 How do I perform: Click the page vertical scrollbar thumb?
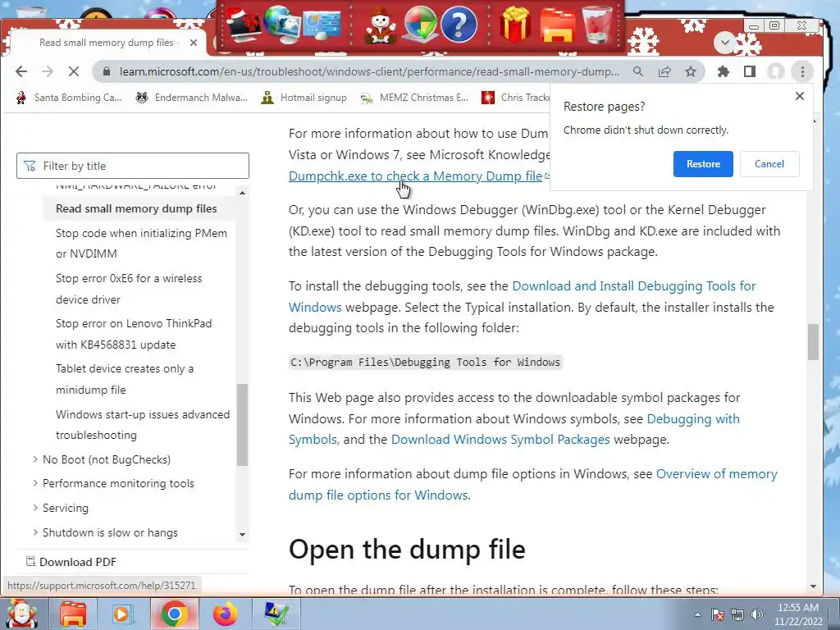coord(813,342)
